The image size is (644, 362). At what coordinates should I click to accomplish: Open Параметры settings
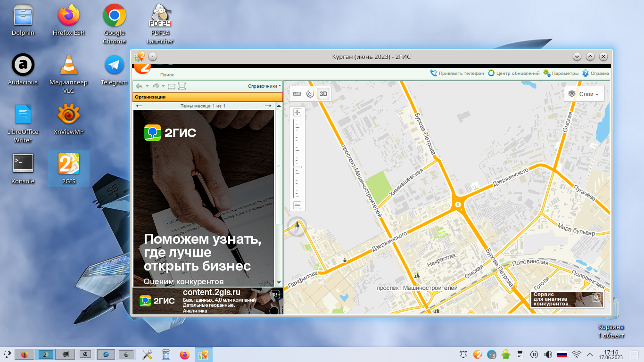pyautogui.click(x=561, y=74)
